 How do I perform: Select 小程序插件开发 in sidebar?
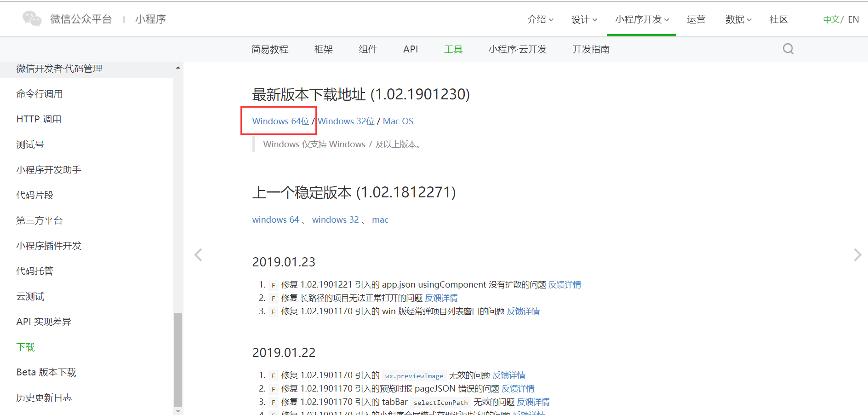tap(49, 246)
